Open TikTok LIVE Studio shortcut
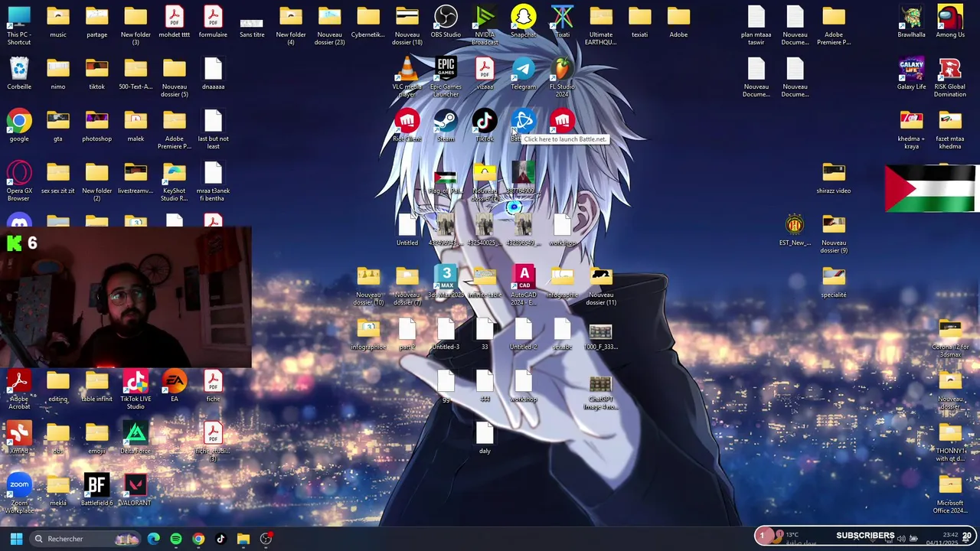This screenshot has height=551, width=980. click(136, 389)
